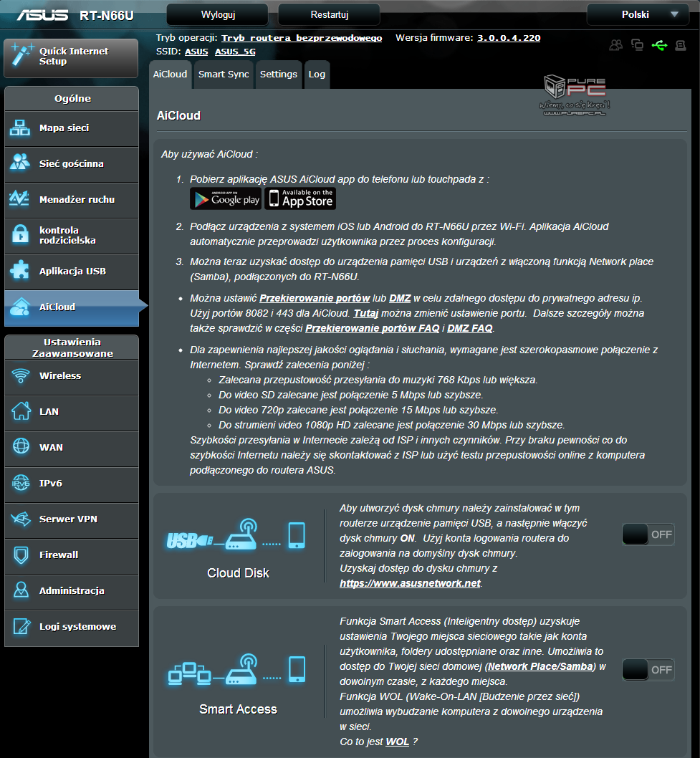The width and height of the screenshot is (700, 758).
Task: Click the kontrola rodzicielska padlock icon
Action: (20, 234)
